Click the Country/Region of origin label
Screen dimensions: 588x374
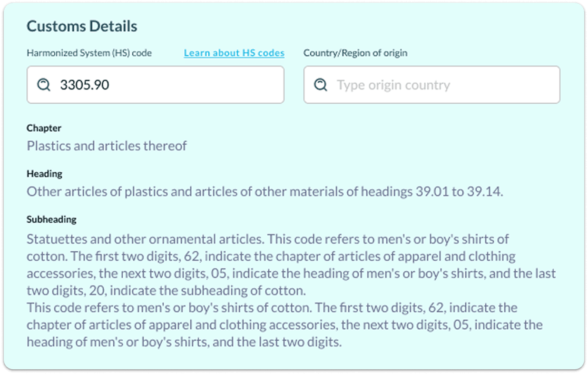coord(355,53)
